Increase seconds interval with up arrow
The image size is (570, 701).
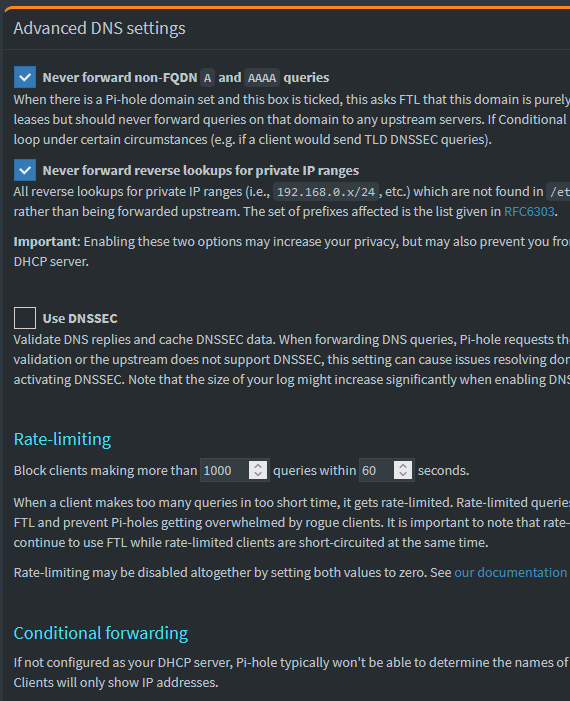click(x=403, y=465)
